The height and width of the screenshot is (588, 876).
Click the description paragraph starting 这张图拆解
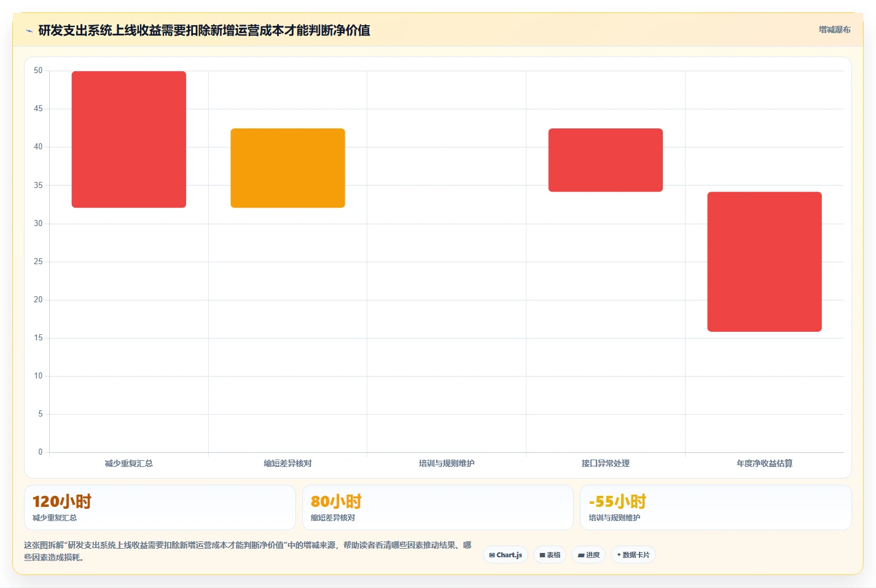pos(248,551)
